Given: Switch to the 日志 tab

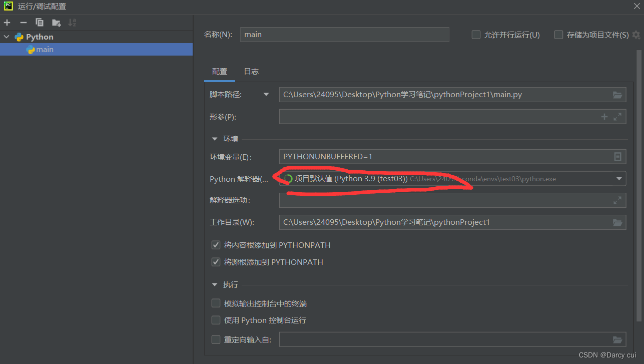Looking at the screenshot, I should [251, 72].
